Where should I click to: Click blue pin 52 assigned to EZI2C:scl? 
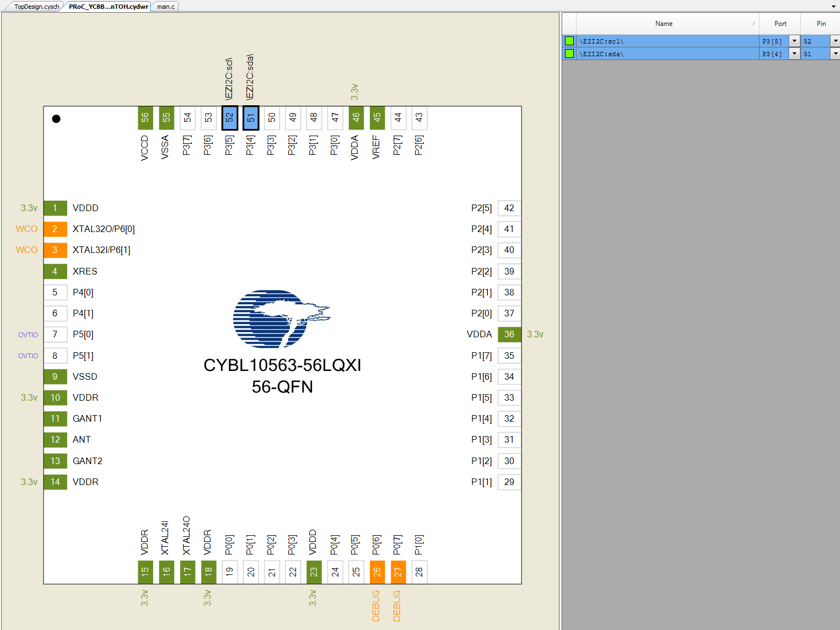coord(230,118)
